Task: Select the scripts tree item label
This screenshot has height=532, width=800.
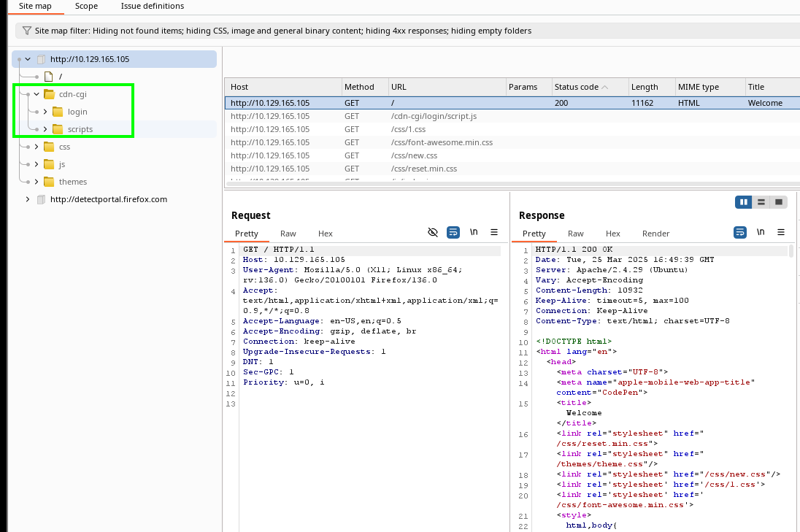Action: point(80,130)
